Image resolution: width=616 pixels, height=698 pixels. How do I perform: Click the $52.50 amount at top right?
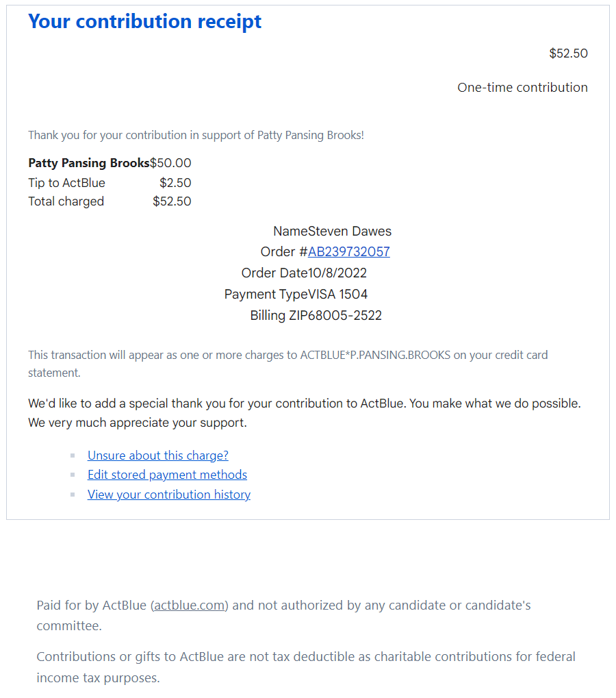568,53
